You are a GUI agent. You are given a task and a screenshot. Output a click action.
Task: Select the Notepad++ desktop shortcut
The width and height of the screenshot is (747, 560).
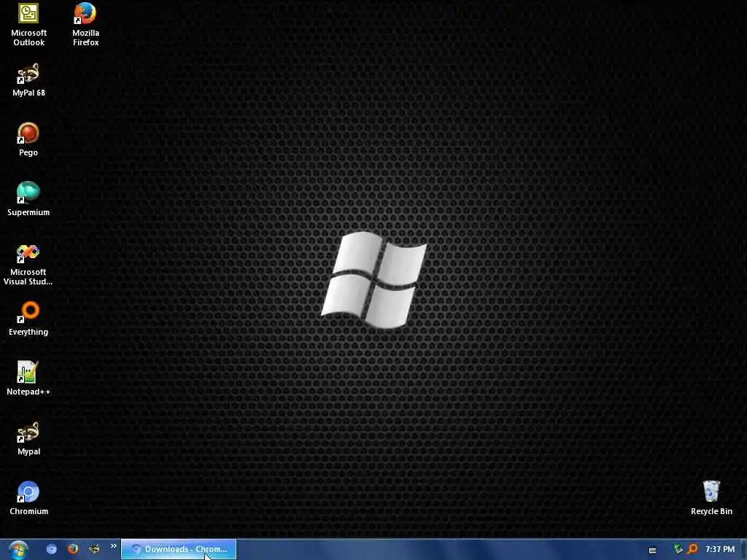coord(28,378)
